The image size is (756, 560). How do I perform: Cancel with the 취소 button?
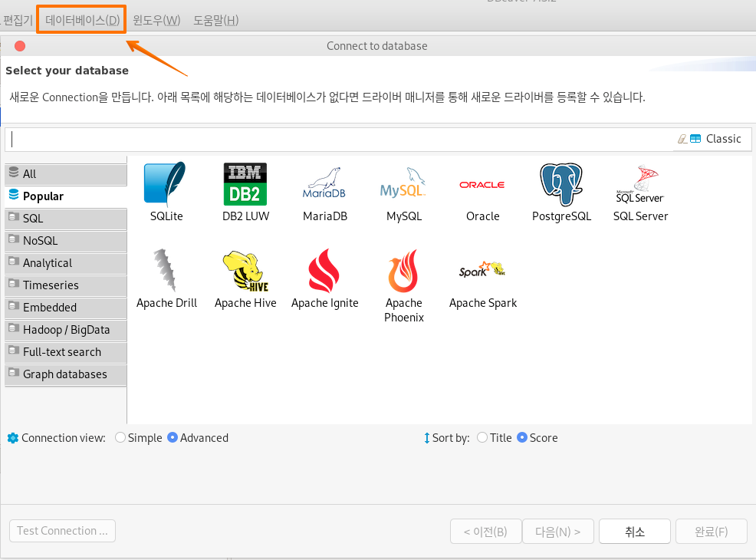[635, 532]
